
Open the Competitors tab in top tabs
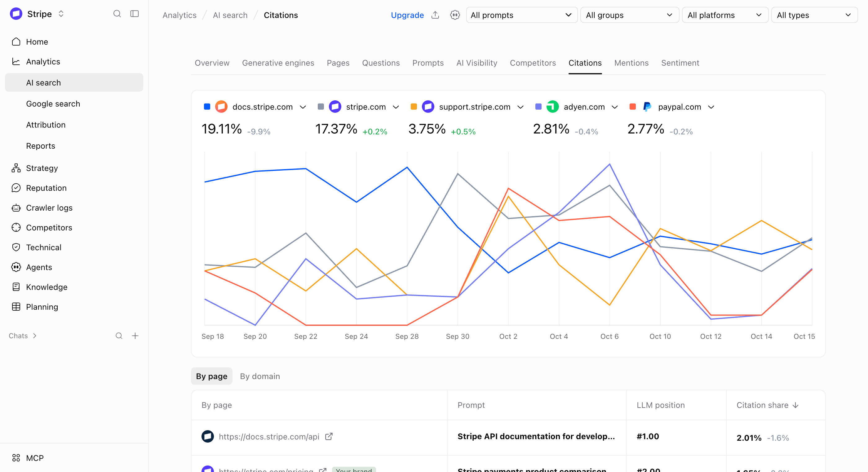pyautogui.click(x=533, y=63)
